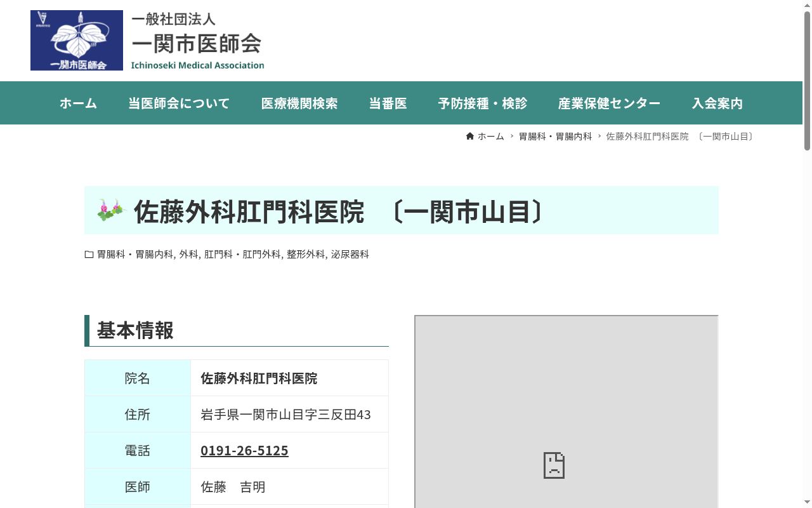Open the ホーム menu item
The width and height of the screenshot is (812, 508).
[78, 103]
